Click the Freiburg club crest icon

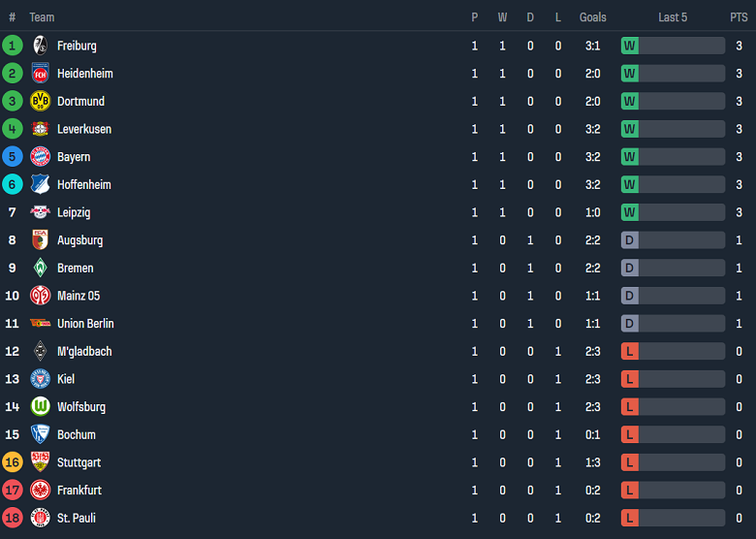pos(40,46)
